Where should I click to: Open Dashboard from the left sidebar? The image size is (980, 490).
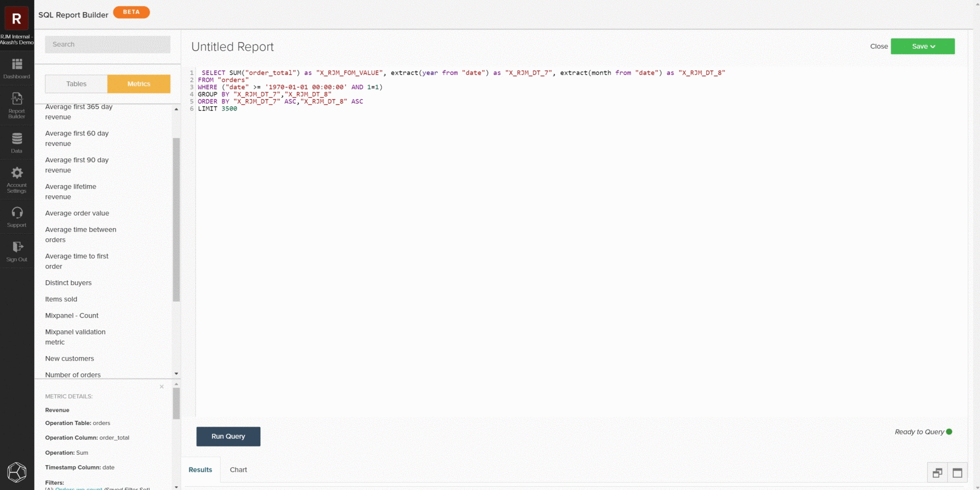coord(16,69)
